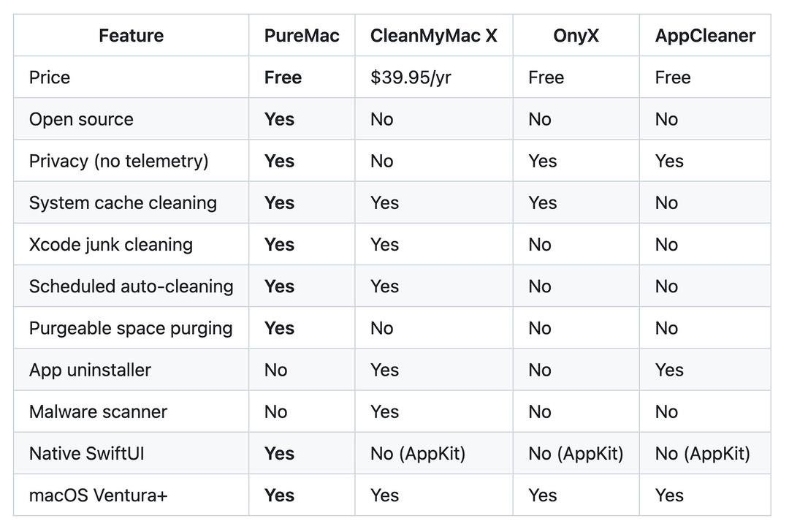
Task: Click AppCleaner's Yes in App uninstaller row
Action: tap(669, 370)
